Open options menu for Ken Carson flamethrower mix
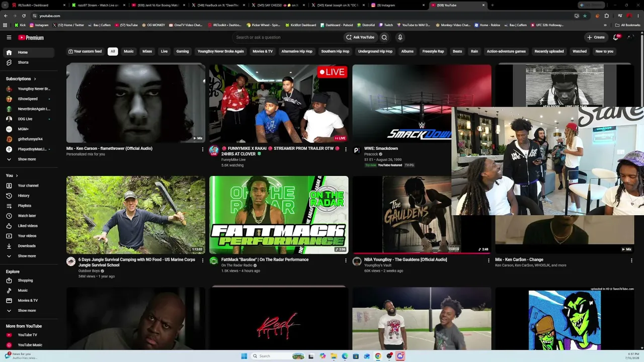Viewport: 644px width, 362px height. click(203, 149)
